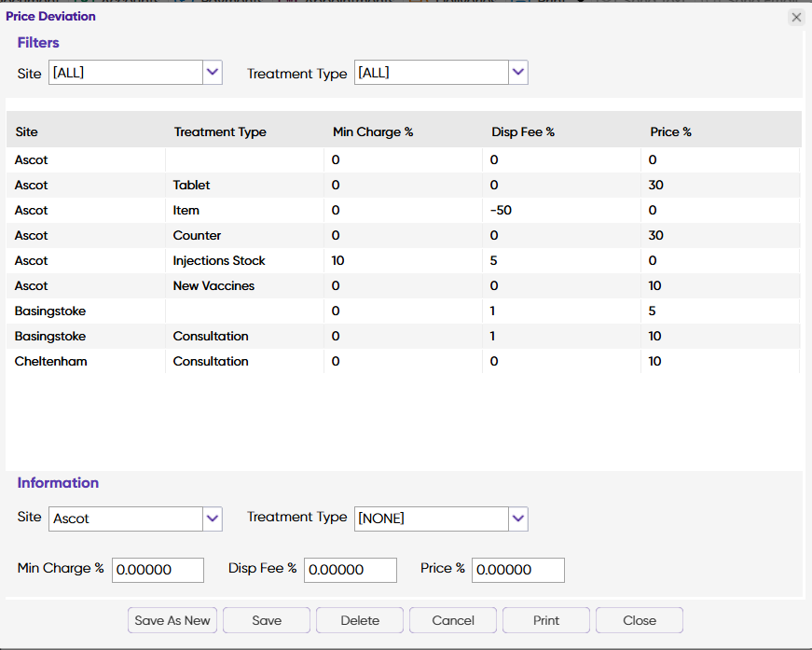Click the Ascot site cell in Item row

[86, 210]
